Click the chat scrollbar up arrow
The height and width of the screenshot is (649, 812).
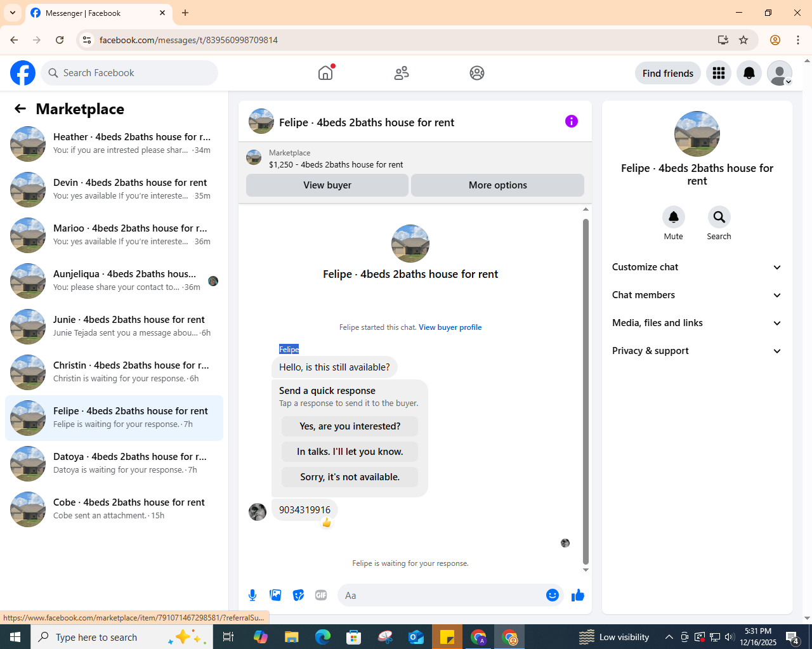[x=586, y=209]
